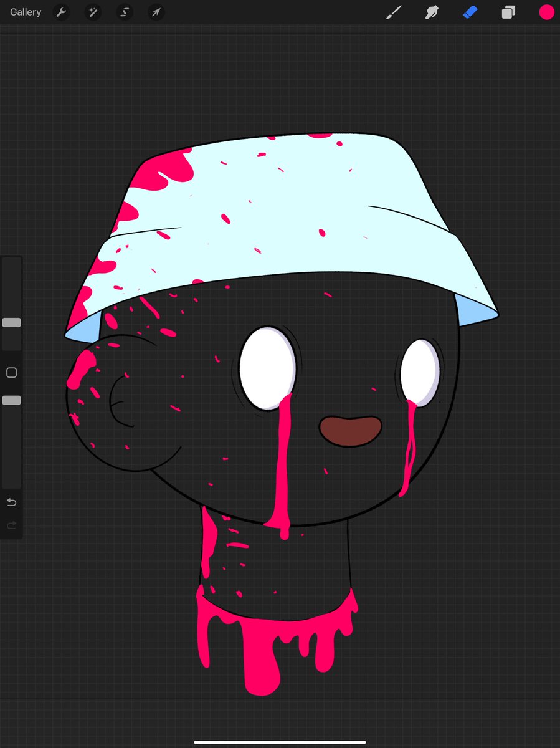
Task: Select the Smudge tool
Action: pos(432,12)
